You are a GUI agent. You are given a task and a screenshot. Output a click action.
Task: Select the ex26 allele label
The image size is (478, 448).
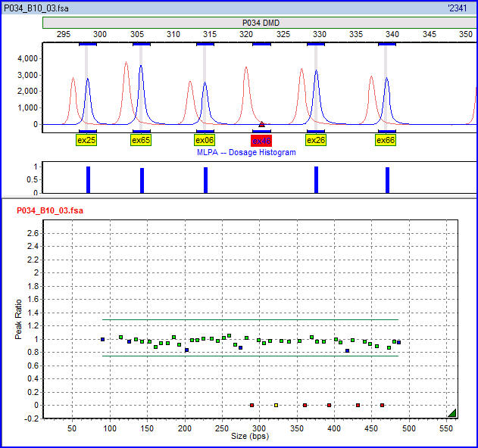316,140
